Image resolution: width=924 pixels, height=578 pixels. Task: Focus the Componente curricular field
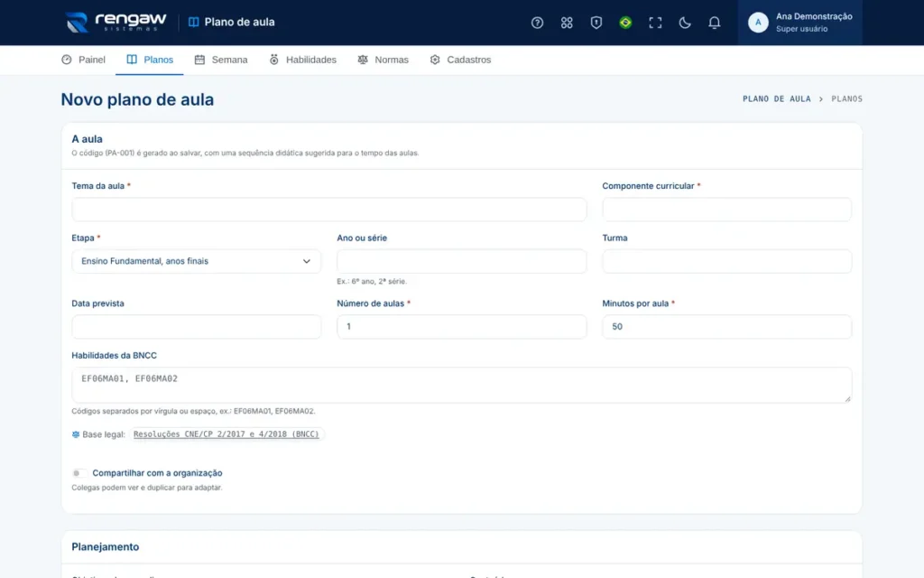coord(726,210)
